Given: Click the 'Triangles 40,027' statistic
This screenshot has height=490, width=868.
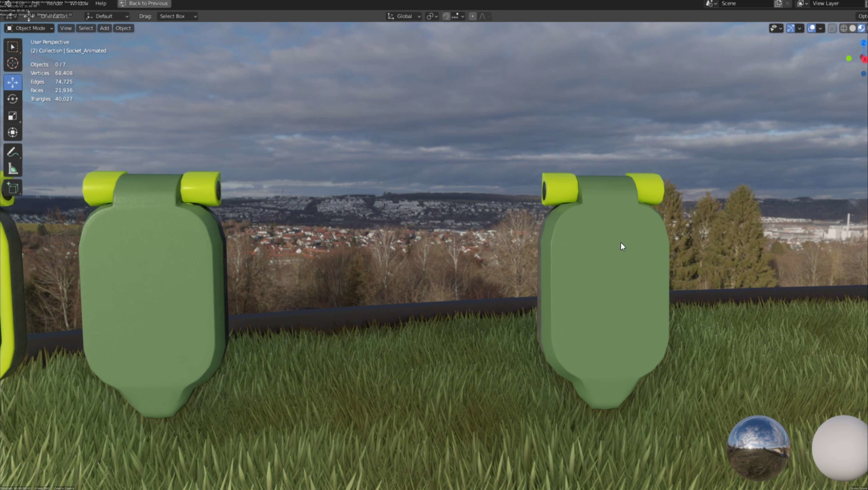Looking at the screenshot, I should [x=51, y=99].
